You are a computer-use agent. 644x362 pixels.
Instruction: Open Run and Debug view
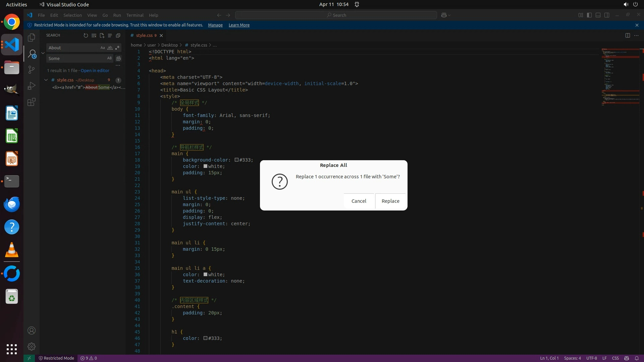pos(32,86)
